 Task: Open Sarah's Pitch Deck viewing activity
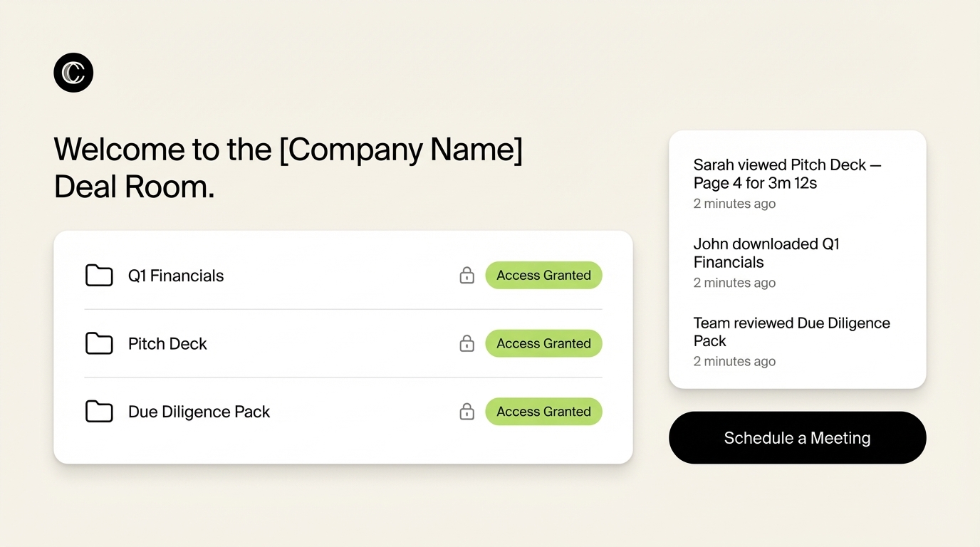pyautogui.click(x=787, y=174)
